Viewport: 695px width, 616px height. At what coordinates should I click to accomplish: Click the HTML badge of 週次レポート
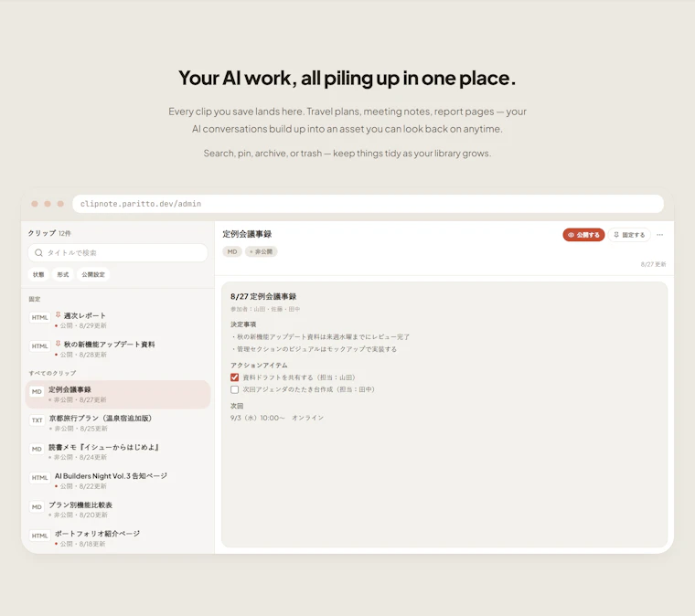point(39,317)
